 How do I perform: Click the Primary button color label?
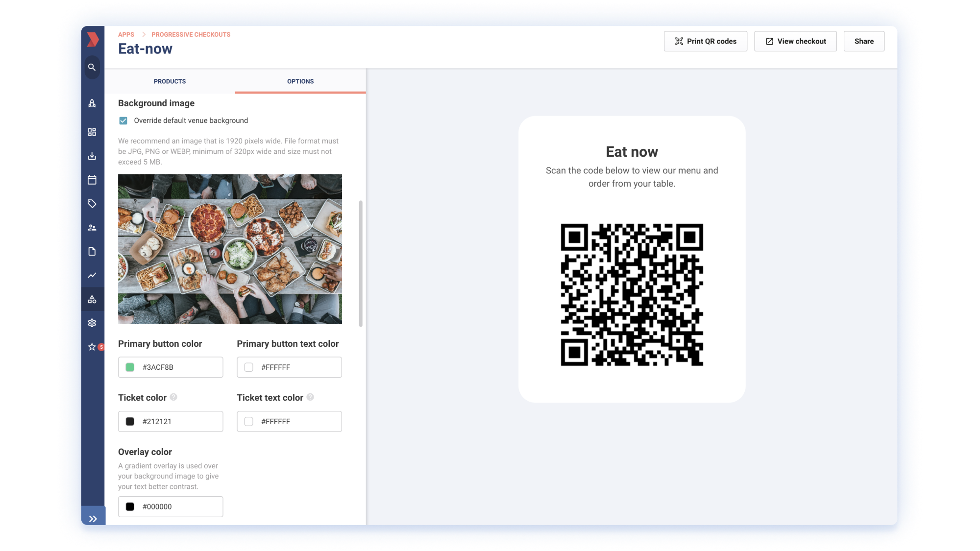160,344
